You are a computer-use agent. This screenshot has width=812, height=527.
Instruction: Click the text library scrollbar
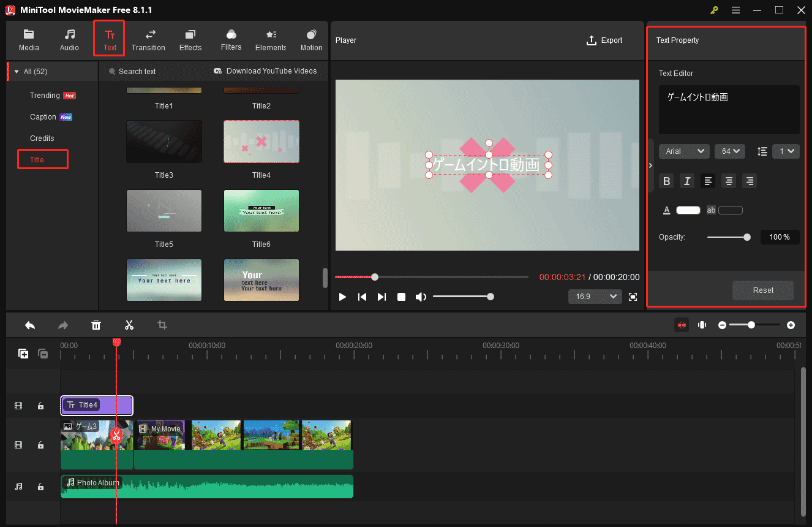pos(325,278)
